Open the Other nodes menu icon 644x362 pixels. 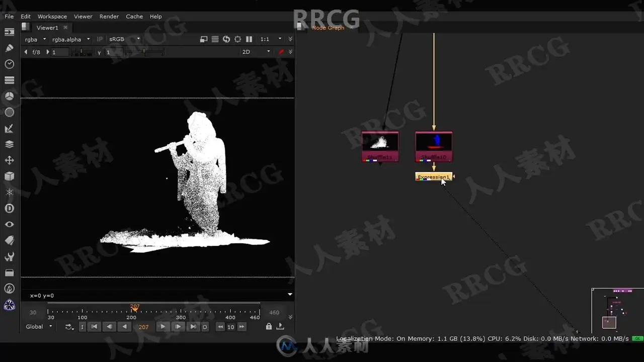tap(9, 273)
